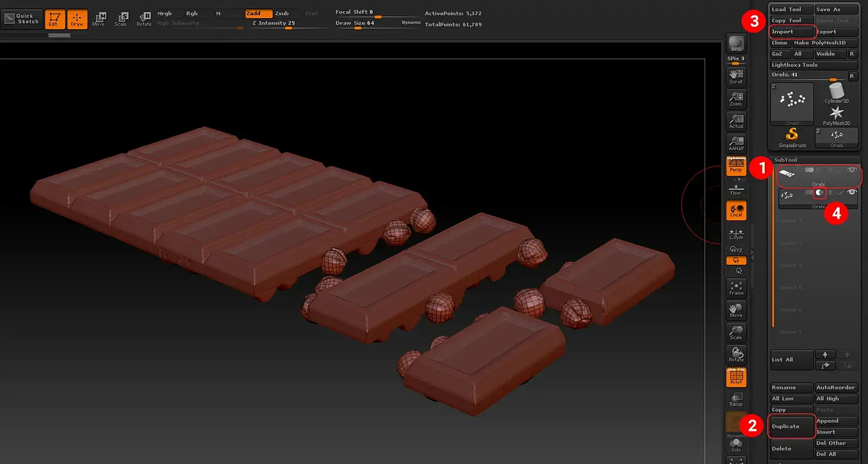
Task: Toggle Local transformations
Action: coord(736,210)
